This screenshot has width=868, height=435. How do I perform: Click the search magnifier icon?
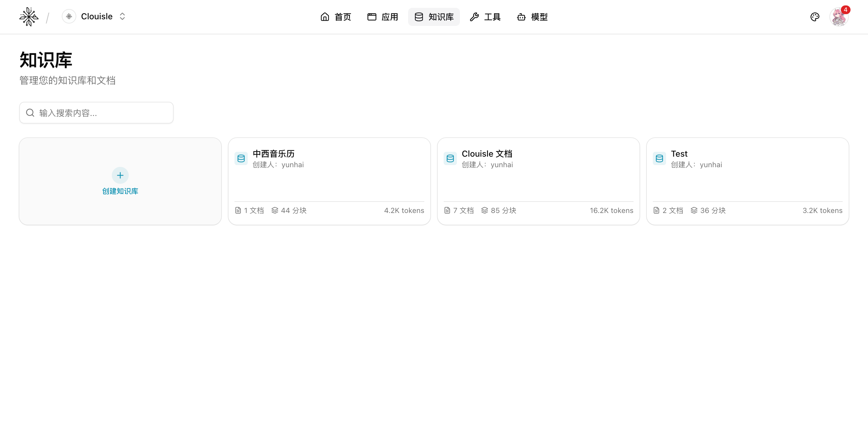(x=30, y=113)
